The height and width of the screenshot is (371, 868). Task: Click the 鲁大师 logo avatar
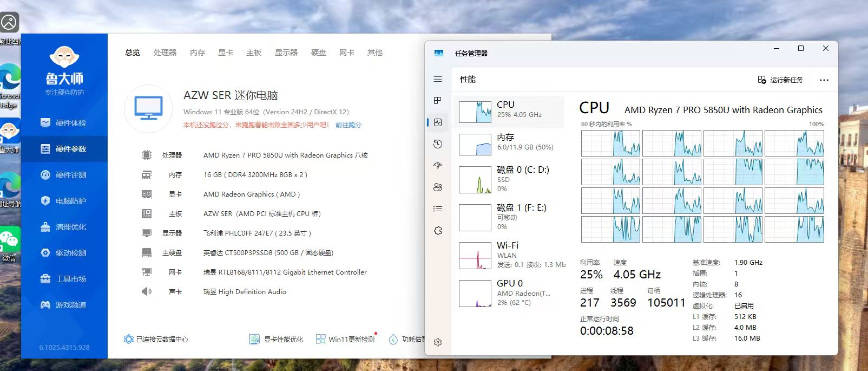tap(64, 57)
